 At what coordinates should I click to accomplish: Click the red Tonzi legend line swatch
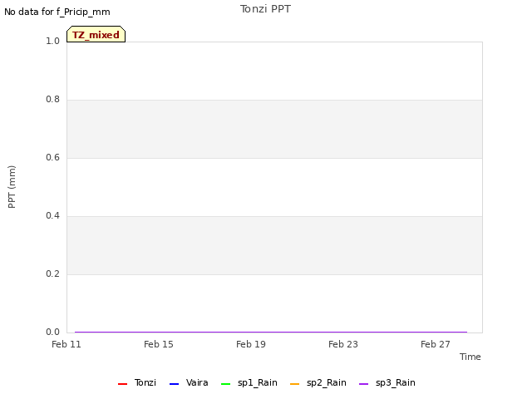pyautogui.click(x=122, y=384)
